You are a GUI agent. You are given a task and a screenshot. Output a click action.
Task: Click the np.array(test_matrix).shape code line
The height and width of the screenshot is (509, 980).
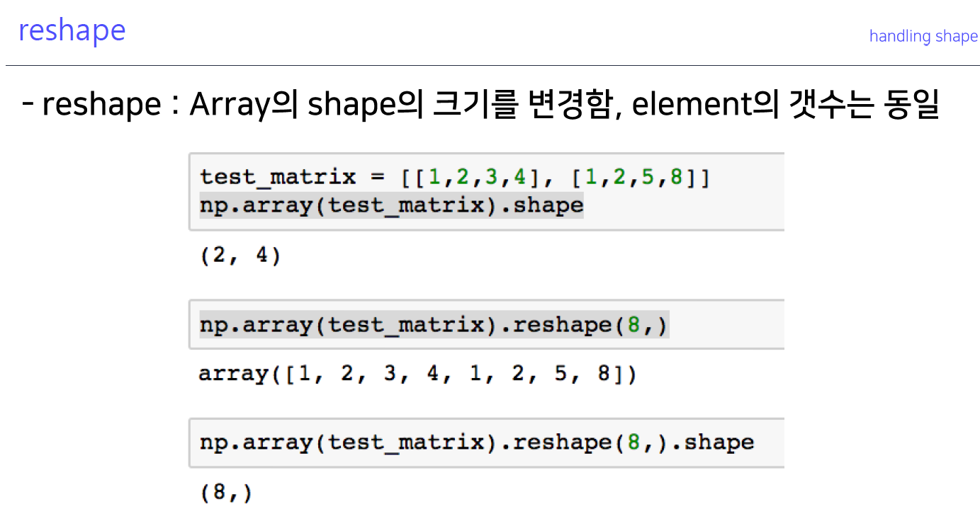pyautogui.click(x=391, y=205)
